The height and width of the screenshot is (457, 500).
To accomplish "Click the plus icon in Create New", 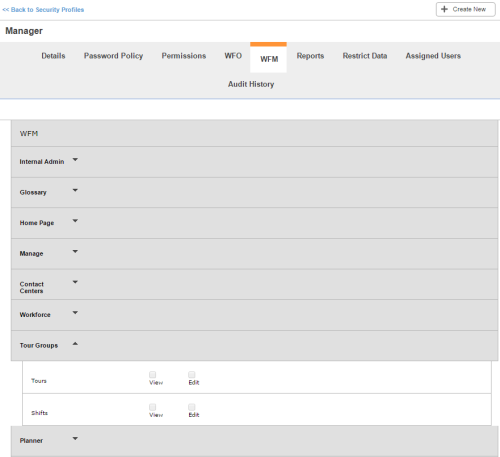I will (x=444, y=9).
